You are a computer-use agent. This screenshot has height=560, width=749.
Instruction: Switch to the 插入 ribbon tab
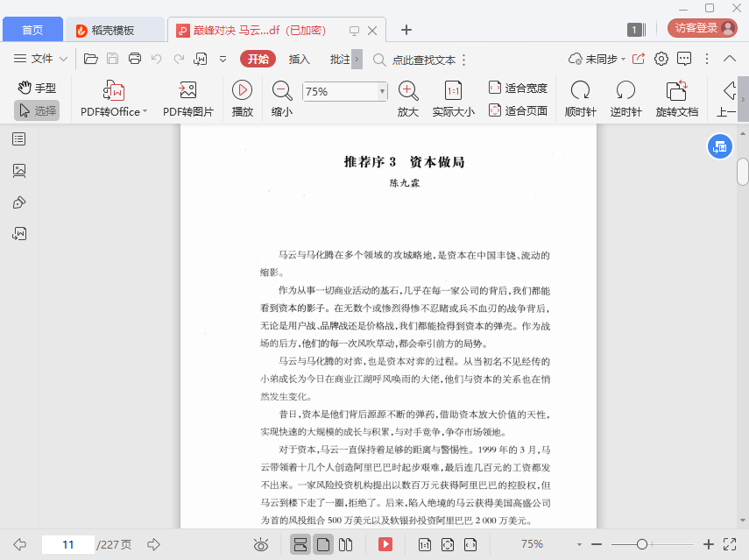pos(300,60)
